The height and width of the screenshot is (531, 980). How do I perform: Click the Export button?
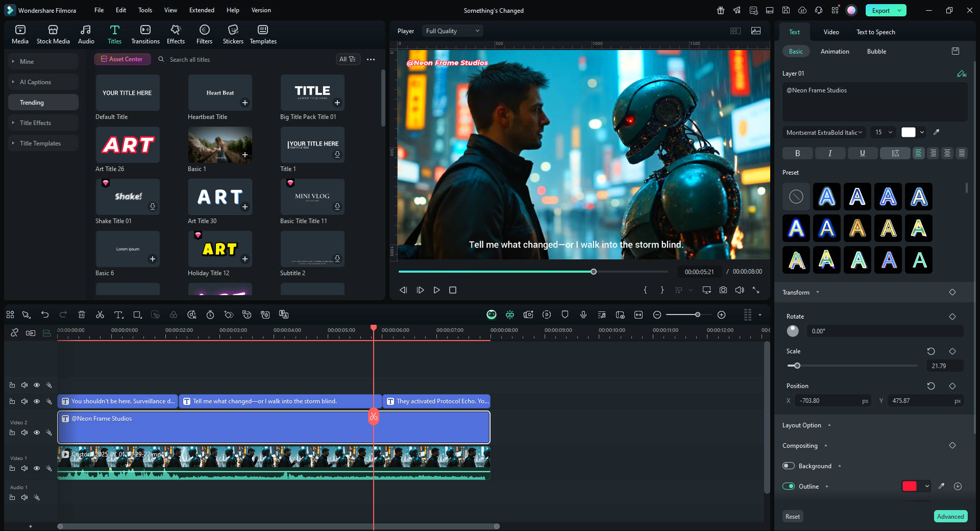881,10
